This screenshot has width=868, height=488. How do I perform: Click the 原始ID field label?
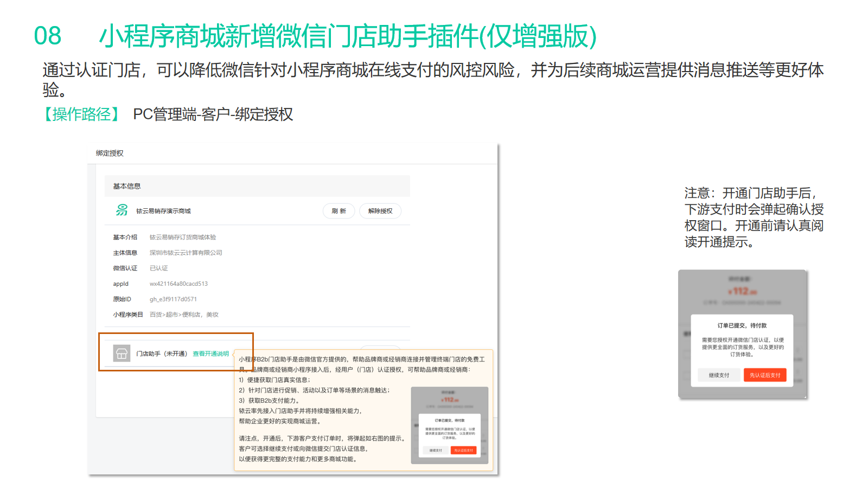tap(122, 299)
